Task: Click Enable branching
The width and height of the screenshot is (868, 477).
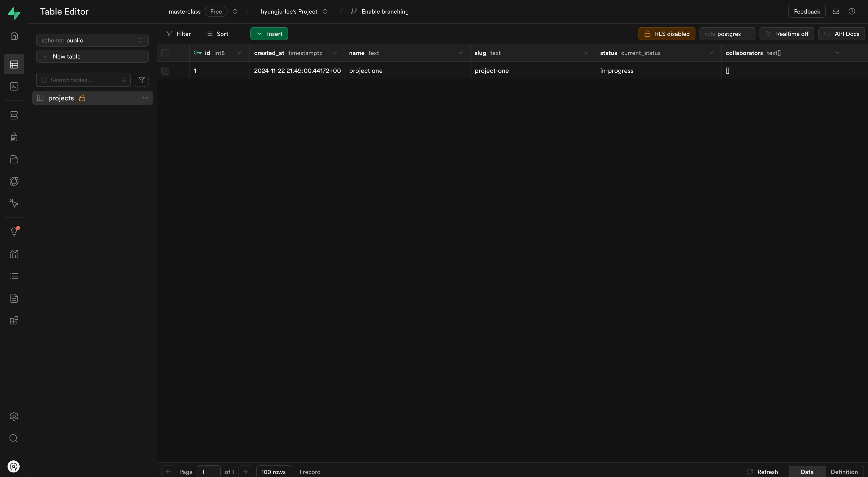Action: [x=380, y=12]
